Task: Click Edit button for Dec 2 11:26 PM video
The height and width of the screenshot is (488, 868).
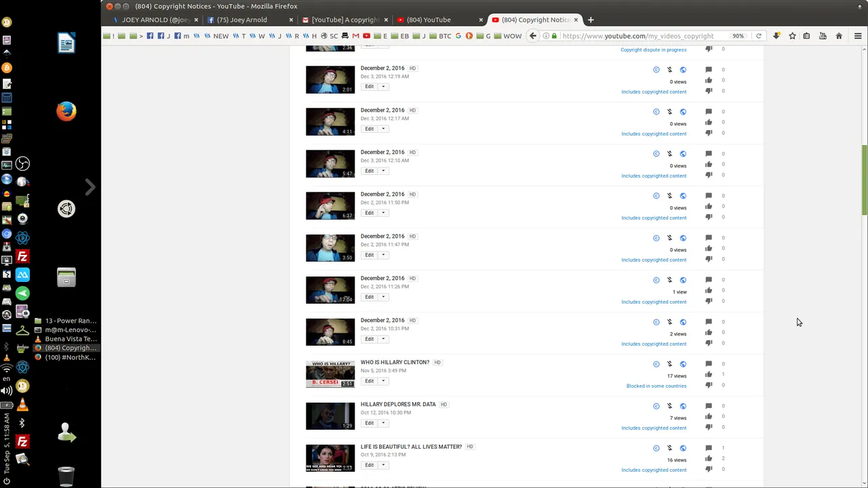Action: pyautogui.click(x=369, y=297)
